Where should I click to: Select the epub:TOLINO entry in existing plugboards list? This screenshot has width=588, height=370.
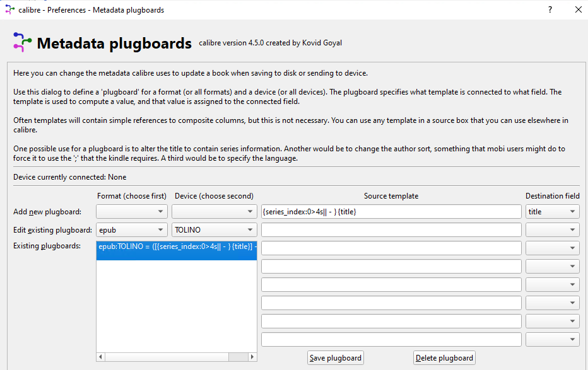177,250
